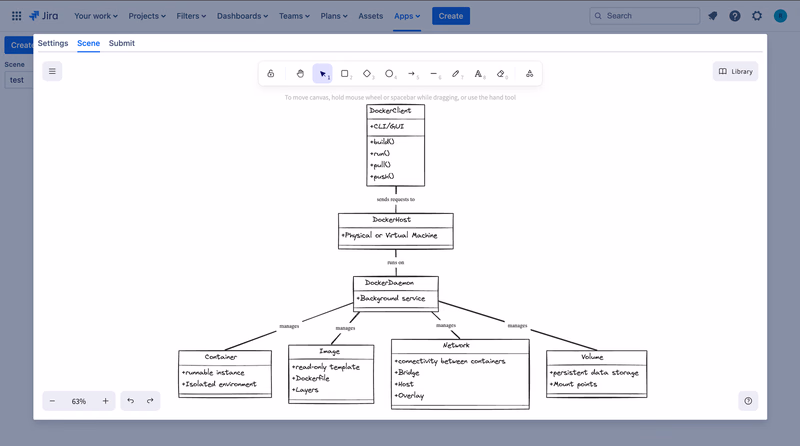Go to Jira home via logo
Viewport: 800px width, 446px height.
click(44, 16)
